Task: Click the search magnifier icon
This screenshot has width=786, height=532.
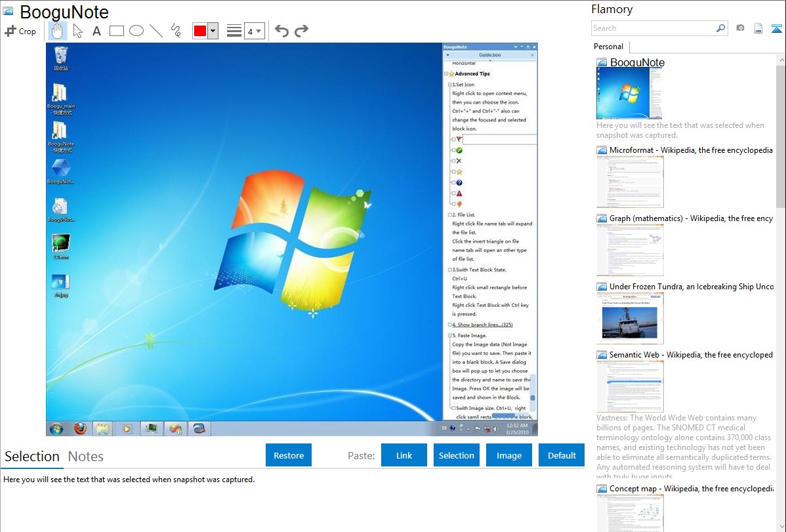Action: click(721, 28)
